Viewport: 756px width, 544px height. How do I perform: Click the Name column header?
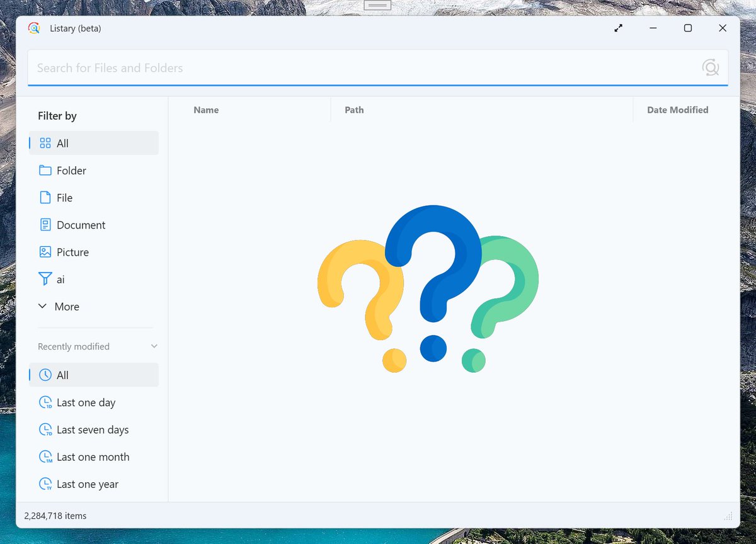(x=206, y=110)
